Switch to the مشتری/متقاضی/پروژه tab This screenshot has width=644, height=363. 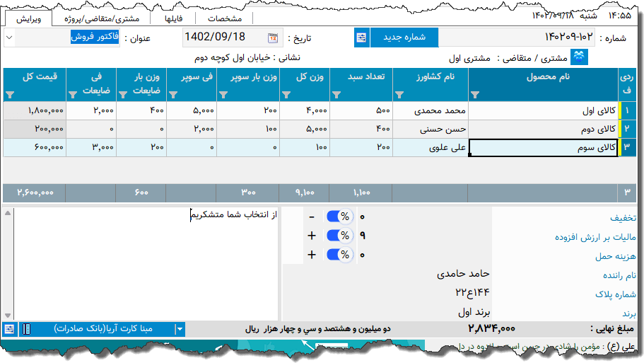pyautogui.click(x=102, y=18)
